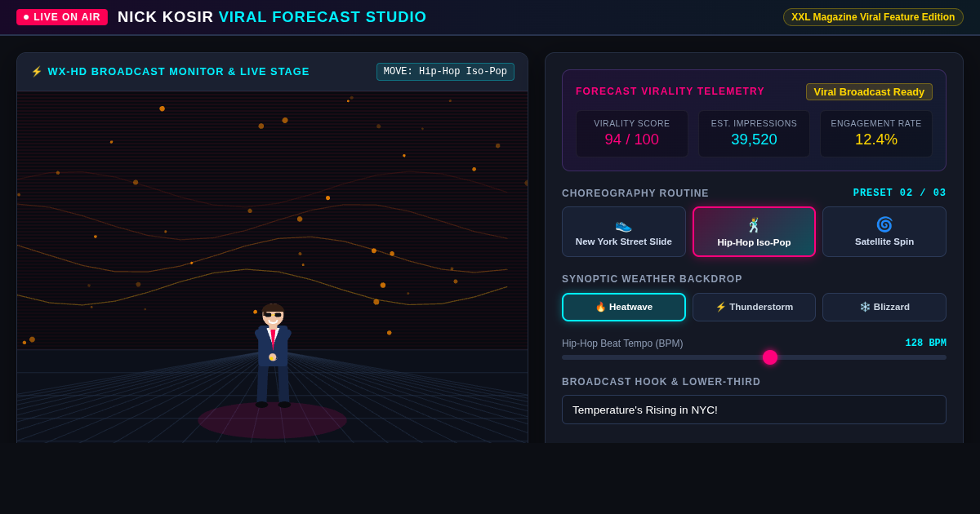Click the Virality Score 94 / 100 value
Viewport: 980px width, 514px height.
[631, 140]
